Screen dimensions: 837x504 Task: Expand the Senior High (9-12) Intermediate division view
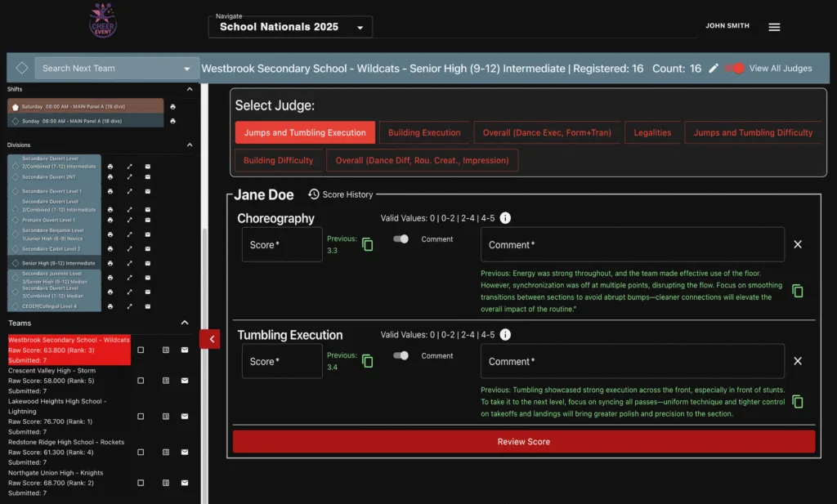click(129, 263)
